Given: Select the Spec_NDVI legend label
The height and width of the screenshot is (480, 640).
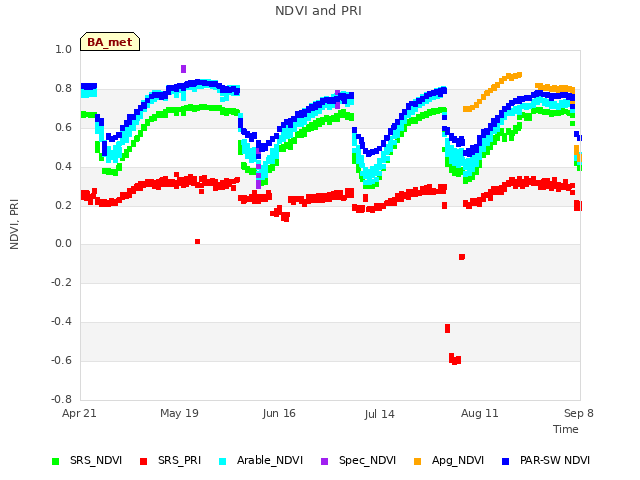Looking at the screenshot, I should coord(367,460).
